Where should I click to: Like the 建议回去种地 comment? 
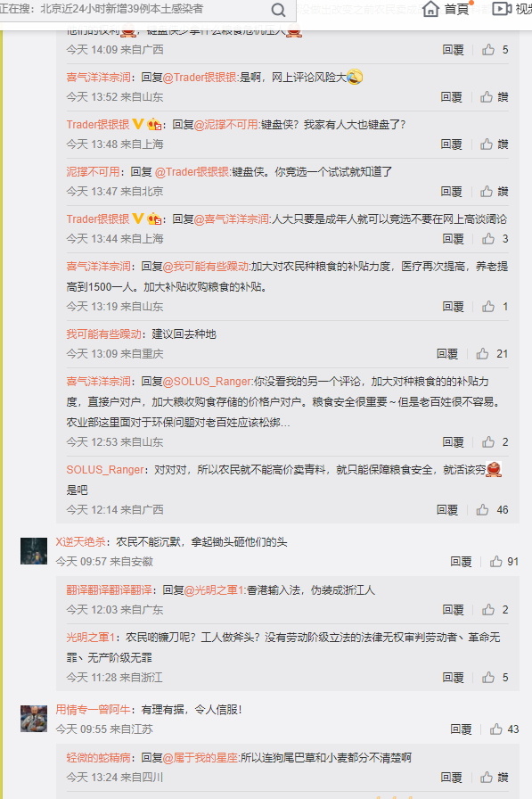tap(482, 354)
